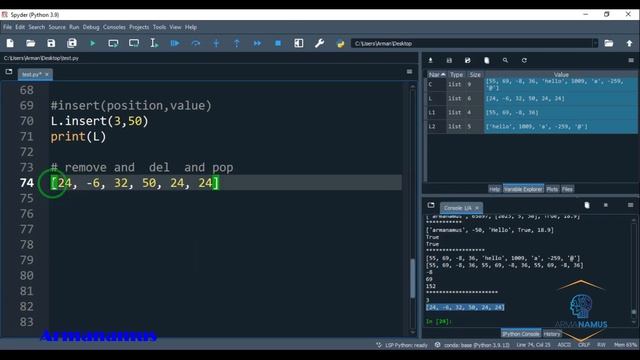The height and width of the screenshot is (360, 640).
Task: Run the file with green play button
Action: tap(93, 43)
